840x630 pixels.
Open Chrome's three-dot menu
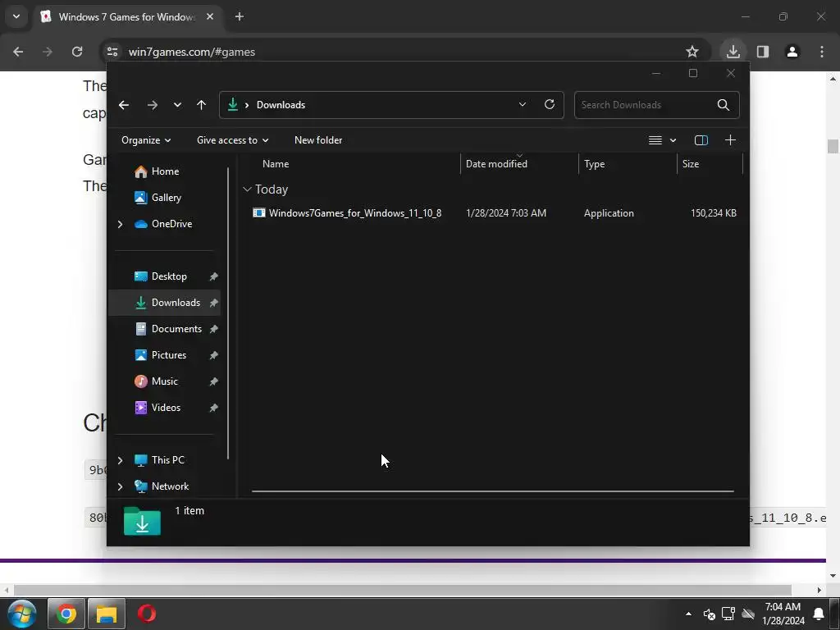pos(822,52)
